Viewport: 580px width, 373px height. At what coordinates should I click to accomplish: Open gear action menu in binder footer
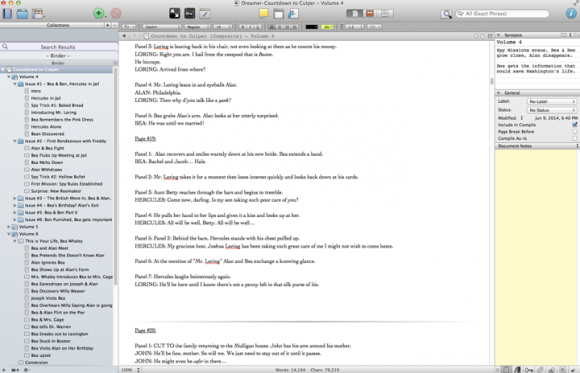(26, 370)
